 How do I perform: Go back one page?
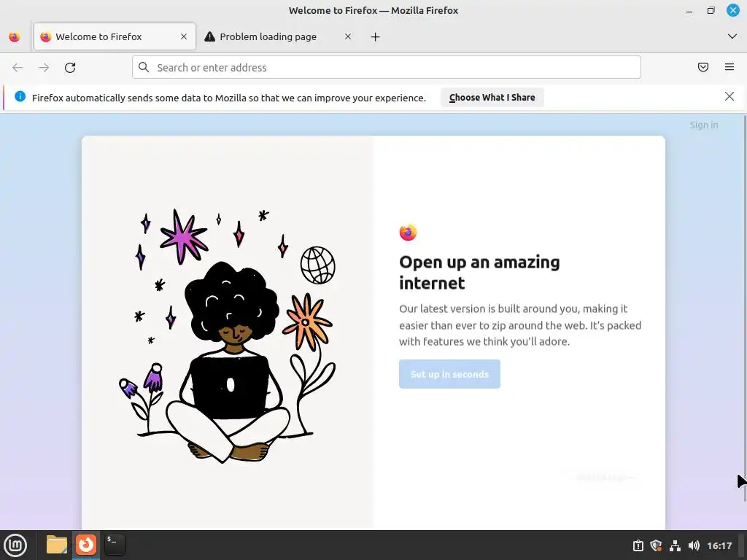tap(18, 68)
